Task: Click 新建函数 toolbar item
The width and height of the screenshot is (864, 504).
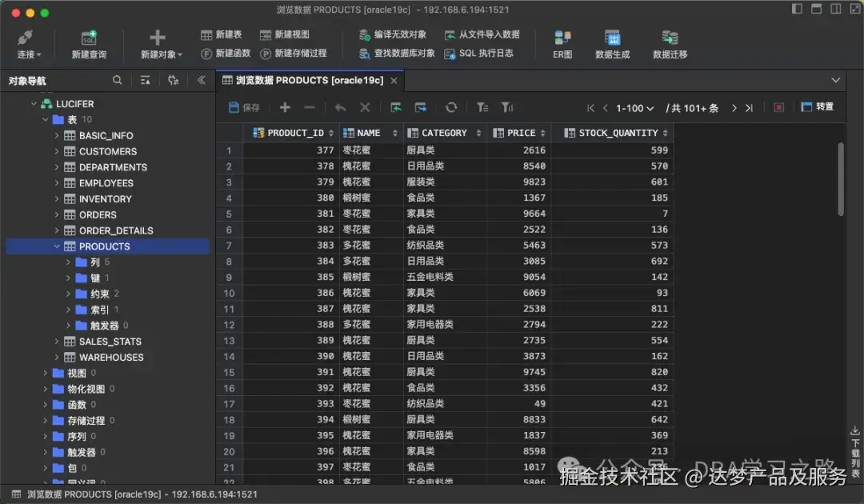Action: (x=226, y=54)
